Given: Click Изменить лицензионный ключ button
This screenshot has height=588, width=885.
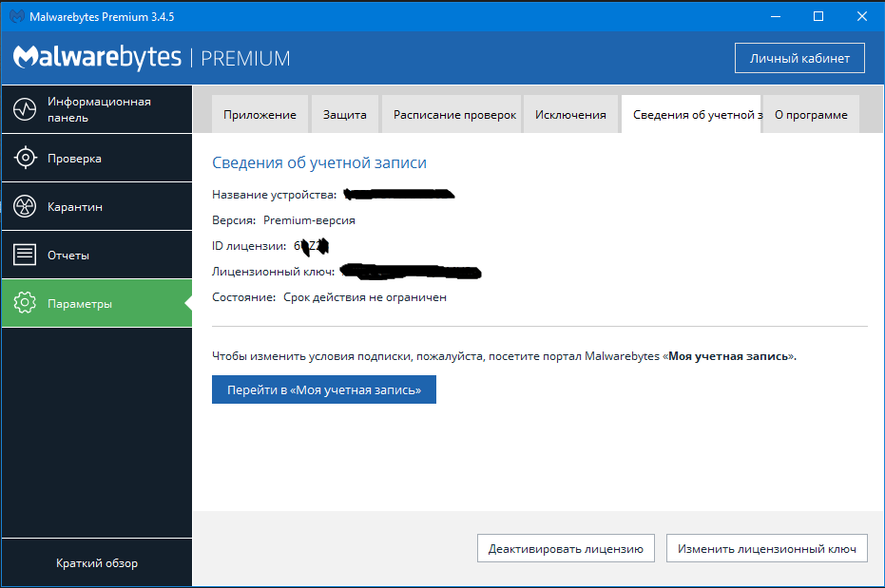Looking at the screenshot, I should click(766, 548).
